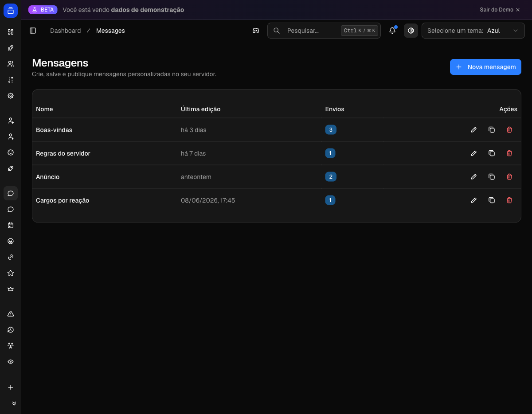Open the gear settings sidebar icon
The image size is (532, 414).
(x=11, y=96)
